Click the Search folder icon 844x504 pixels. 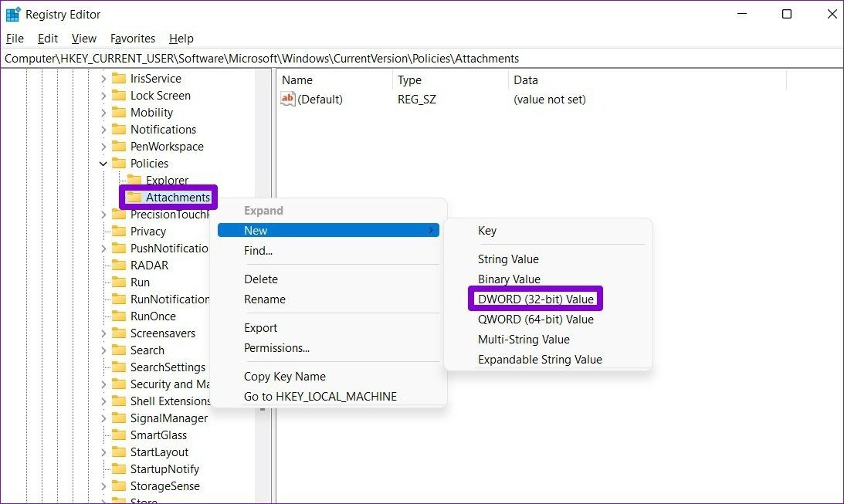point(118,350)
